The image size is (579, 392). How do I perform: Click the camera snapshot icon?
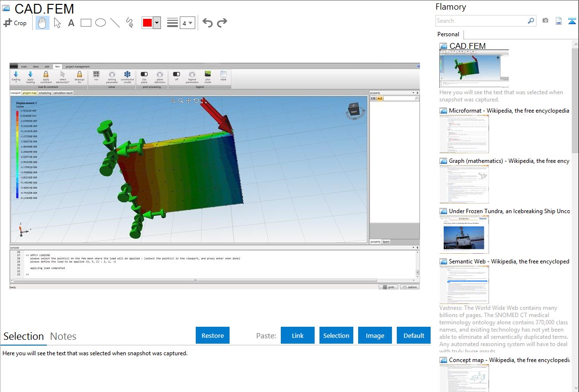coord(545,21)
